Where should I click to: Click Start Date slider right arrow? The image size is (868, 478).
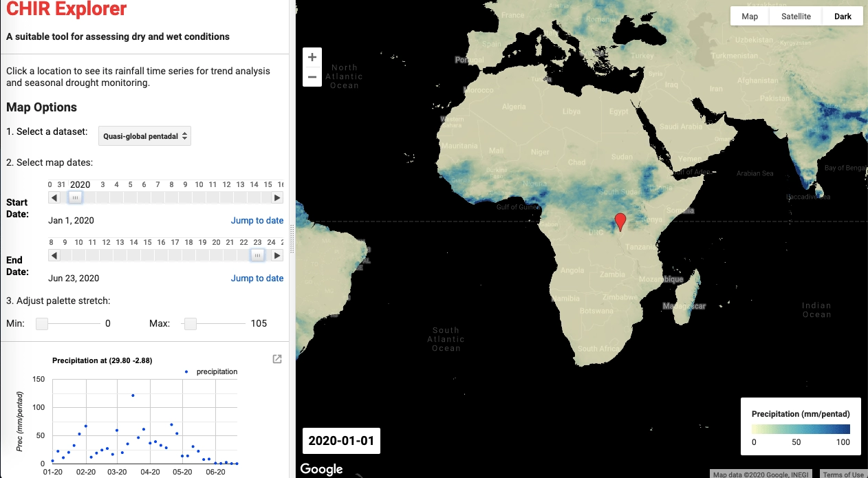coord(276,197)
